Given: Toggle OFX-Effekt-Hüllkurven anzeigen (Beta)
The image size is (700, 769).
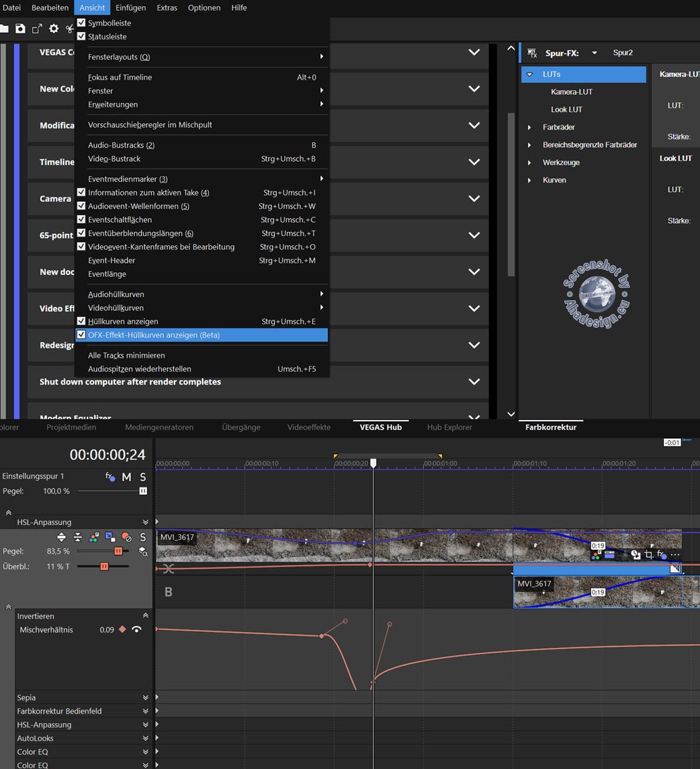Looking at the screenshot, I should [x=201, y=335].
